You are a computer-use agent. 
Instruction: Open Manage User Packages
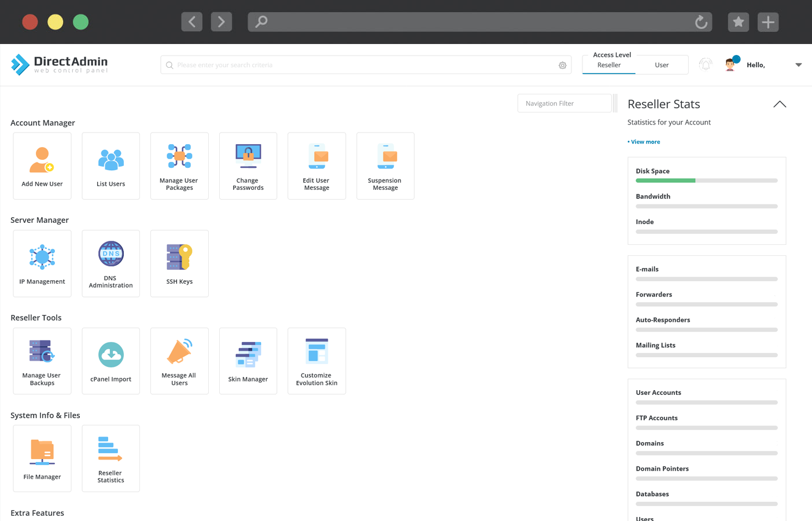[179, 166]
